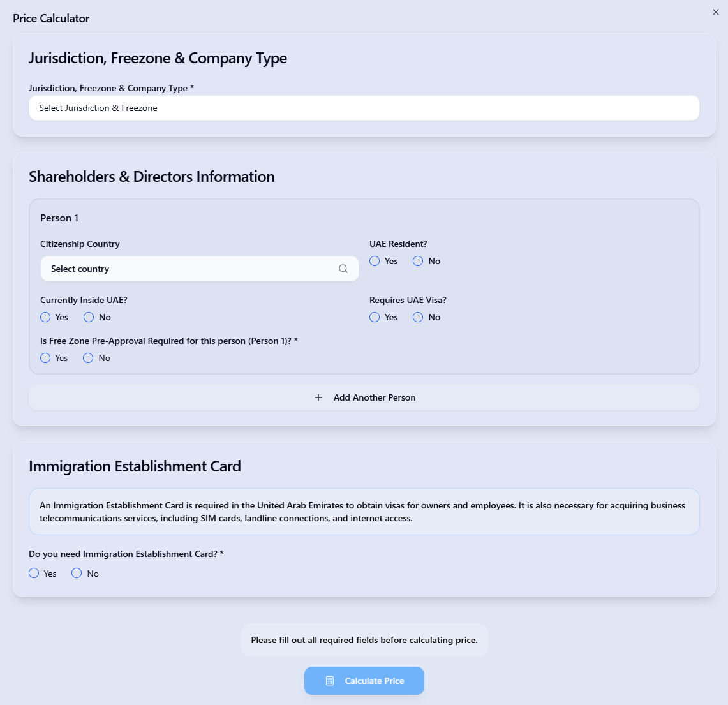Select Yes for UAE Resident

[x=375, y=261]
